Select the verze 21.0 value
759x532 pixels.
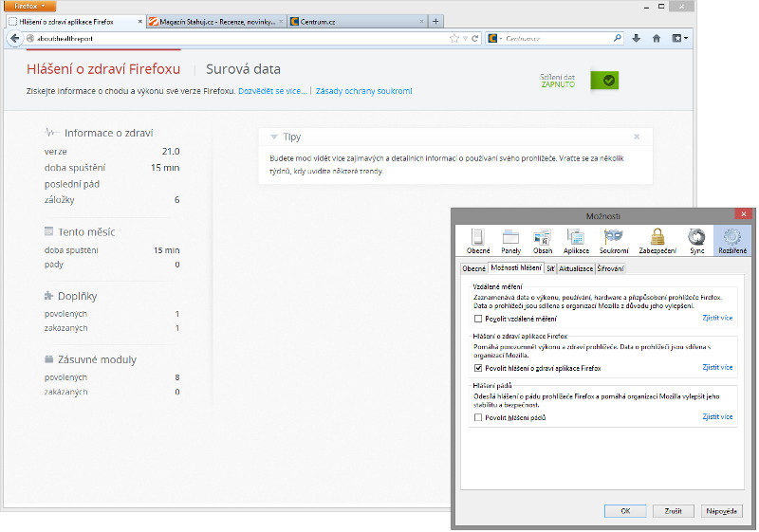click(171, 152)
